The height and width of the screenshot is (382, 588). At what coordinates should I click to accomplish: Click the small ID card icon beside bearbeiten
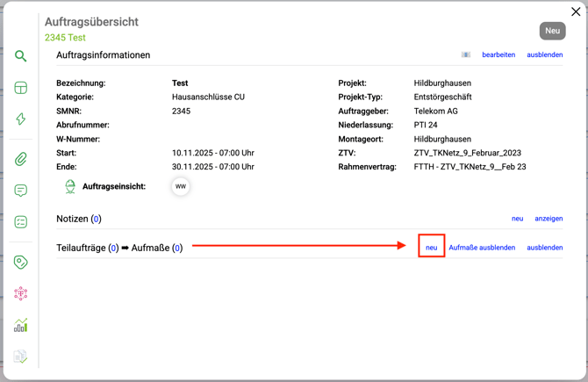(x=466, y=54)
